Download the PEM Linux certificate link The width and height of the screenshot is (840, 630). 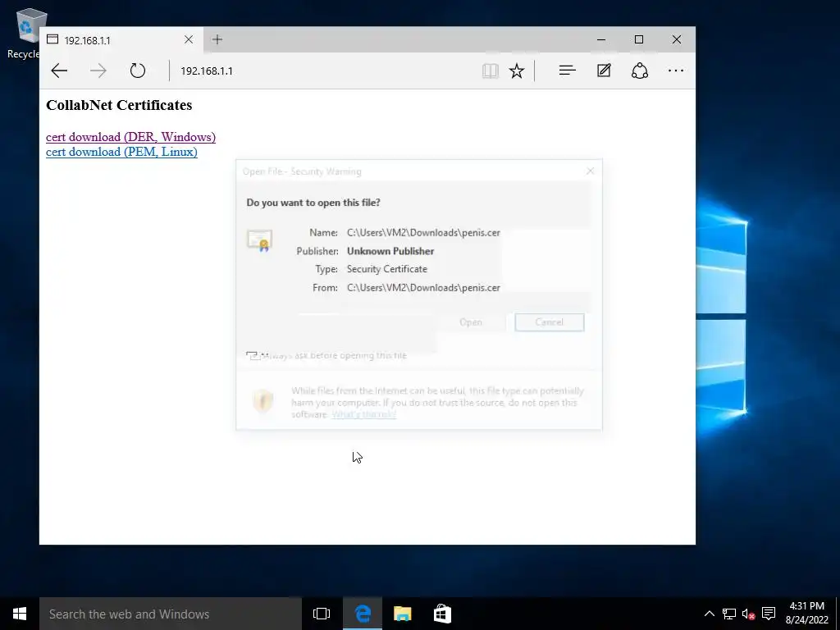pos(121,152)
